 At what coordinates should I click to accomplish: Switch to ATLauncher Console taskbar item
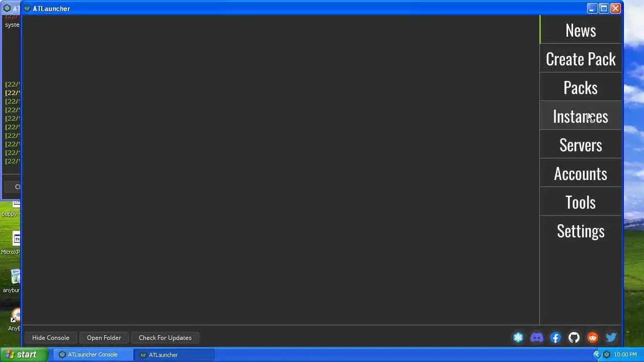coord(93,355)
